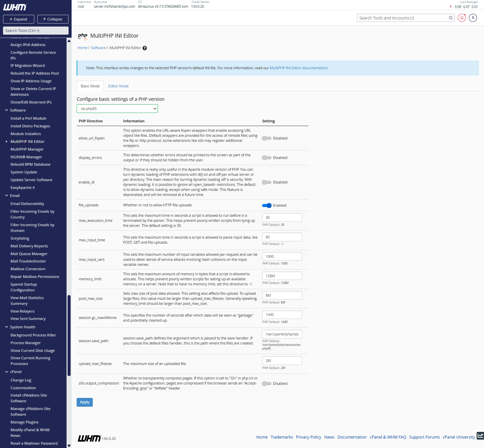Collapse the System Health sidebar section

6,327
